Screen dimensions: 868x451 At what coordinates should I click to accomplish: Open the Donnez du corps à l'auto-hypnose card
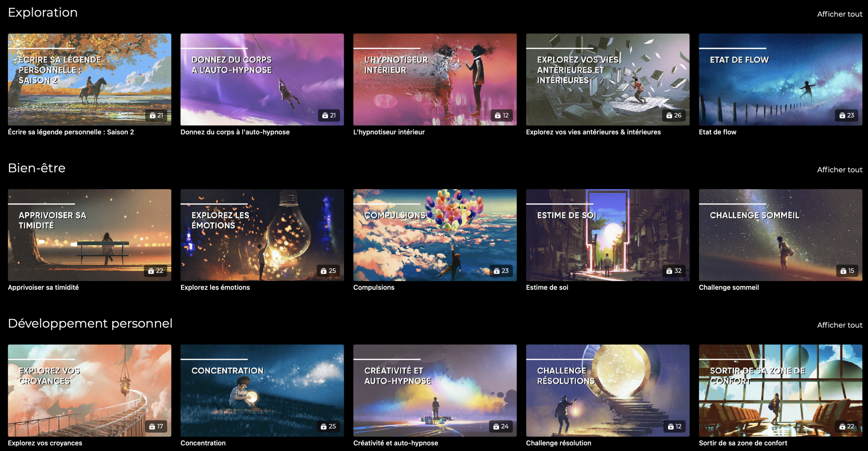262,79
